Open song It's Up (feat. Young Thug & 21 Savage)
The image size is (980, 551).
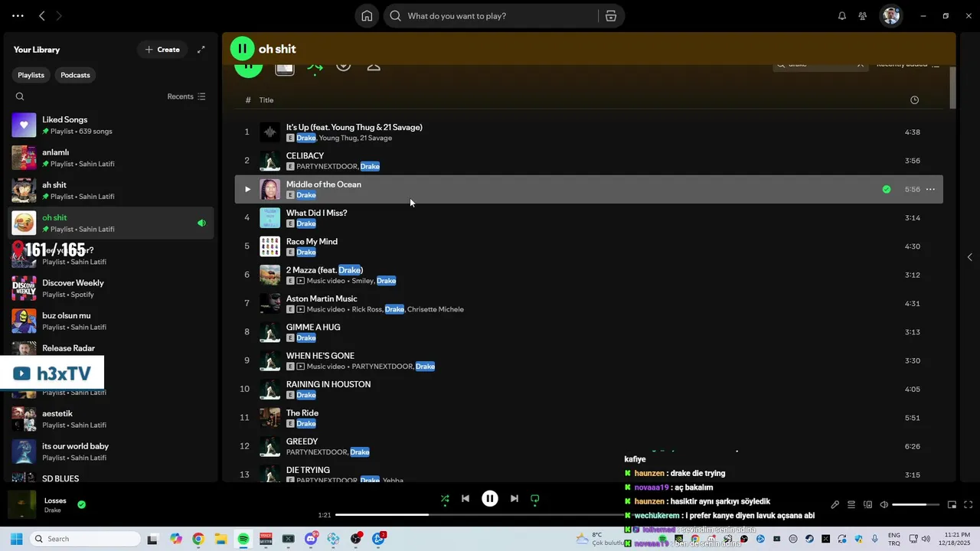[x=354, y=127]
